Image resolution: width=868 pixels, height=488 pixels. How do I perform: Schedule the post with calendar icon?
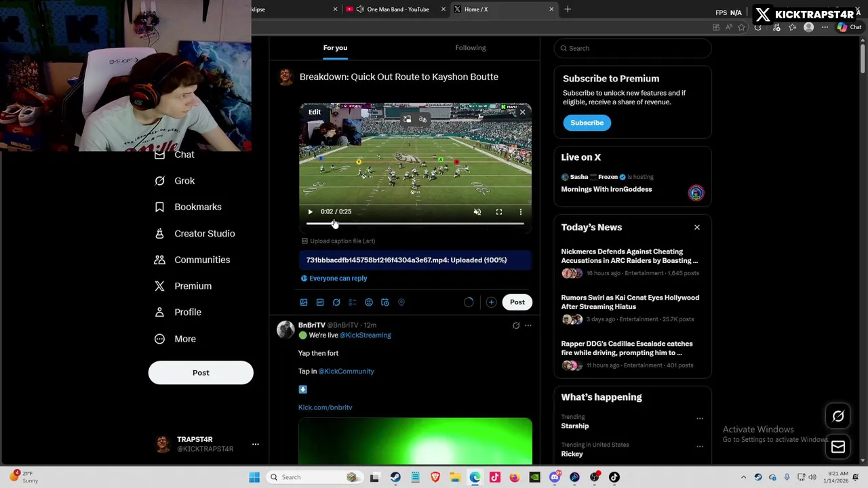click(x=385, y=302)
